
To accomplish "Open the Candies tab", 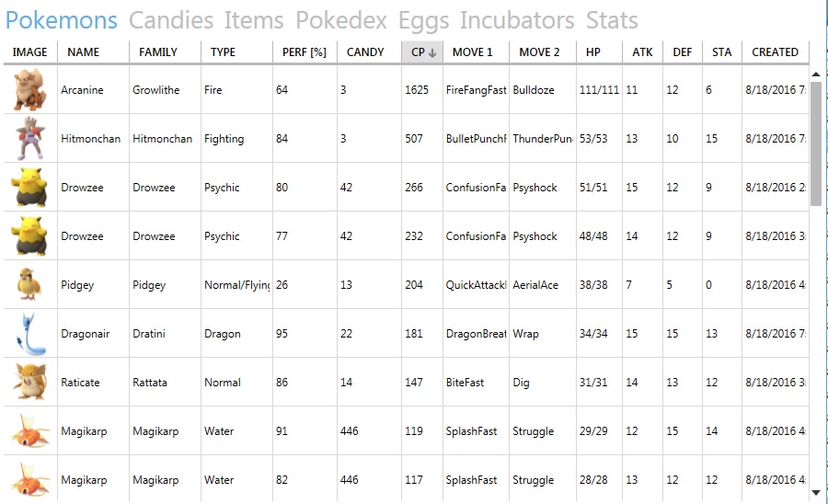I will [171, 20].
